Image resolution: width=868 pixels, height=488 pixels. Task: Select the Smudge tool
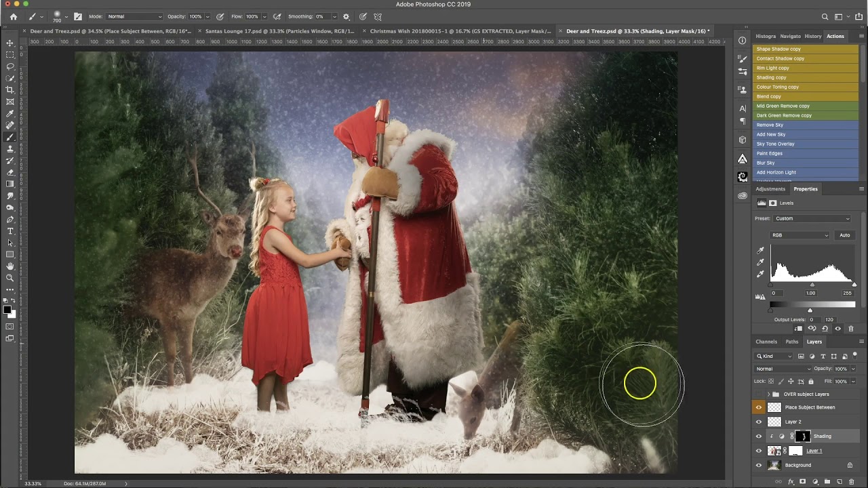(x=10, y=196)
